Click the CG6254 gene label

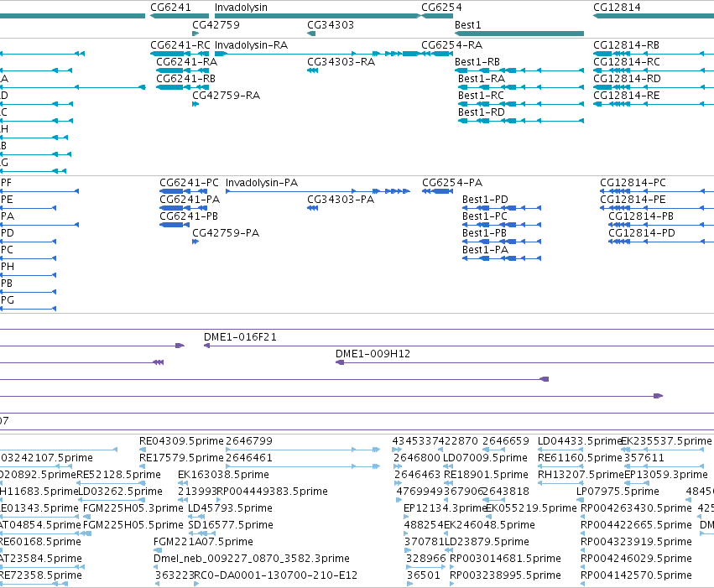pos(441,8)
